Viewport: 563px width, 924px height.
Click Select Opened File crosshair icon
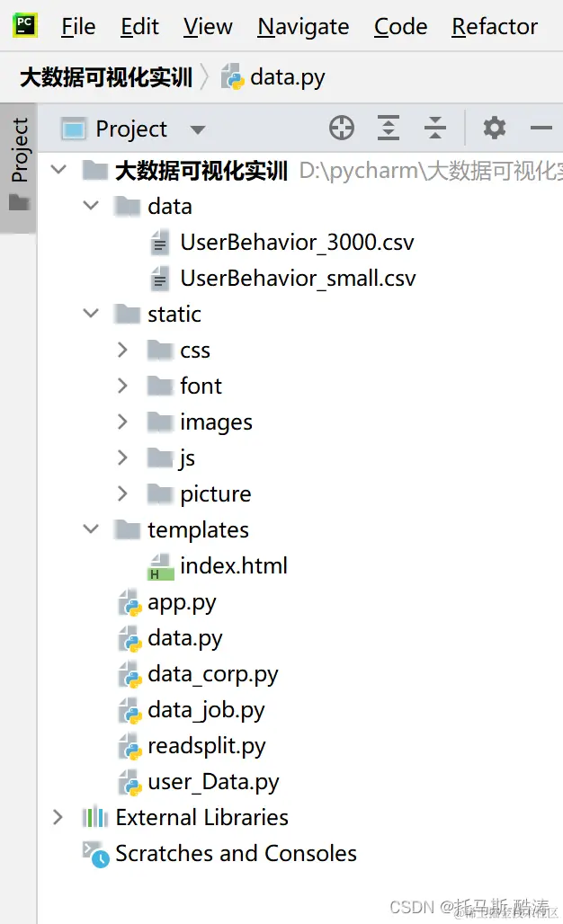coord(342,128)
